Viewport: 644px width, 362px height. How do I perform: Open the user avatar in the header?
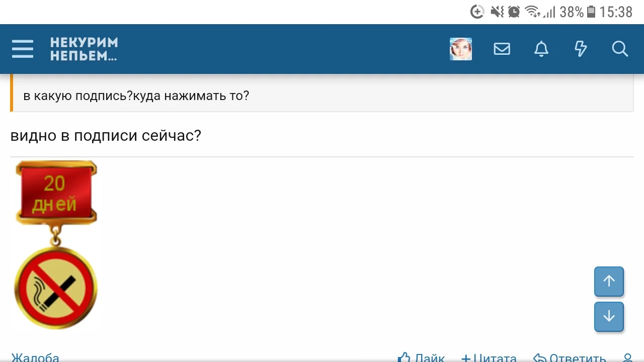(x=461, y=49)
